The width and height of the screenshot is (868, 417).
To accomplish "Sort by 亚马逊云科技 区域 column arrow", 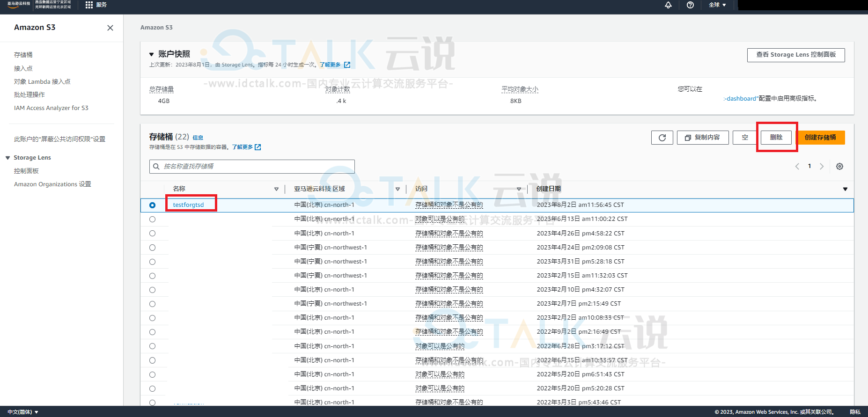I will pos(397,189).
